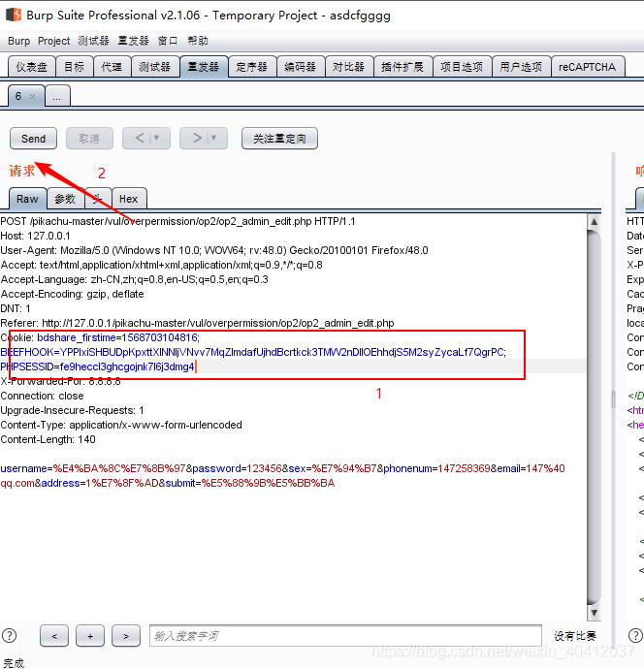Switch to the 目标 tab
The width and height of the screenshot is (644, 669).
tap(75, 67)
